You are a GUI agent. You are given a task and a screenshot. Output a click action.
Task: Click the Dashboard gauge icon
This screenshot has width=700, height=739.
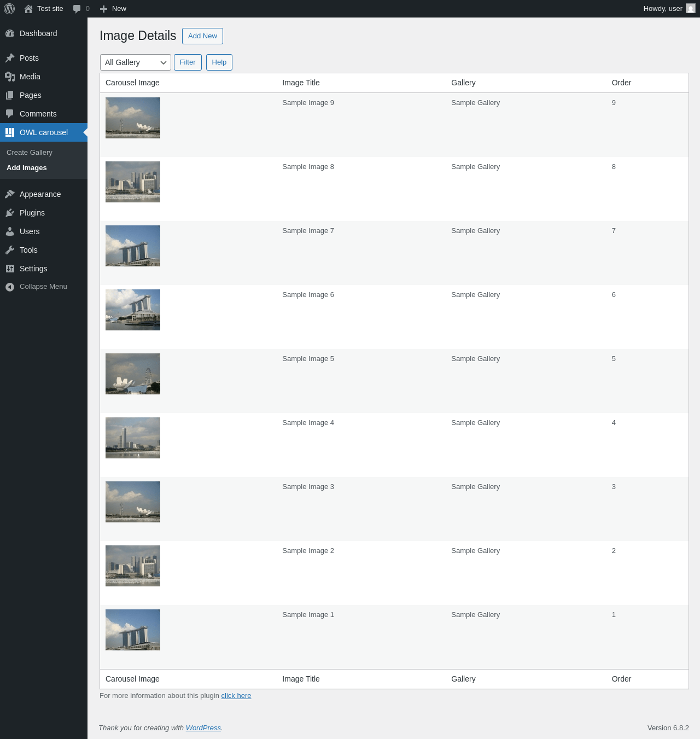[10, 33]
